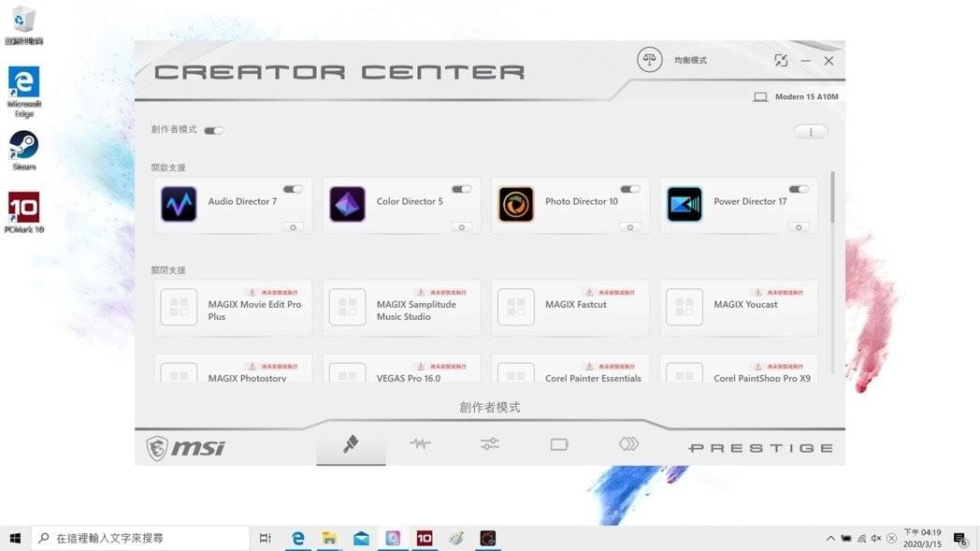Click the Photo Director 10 app icon

515,204
